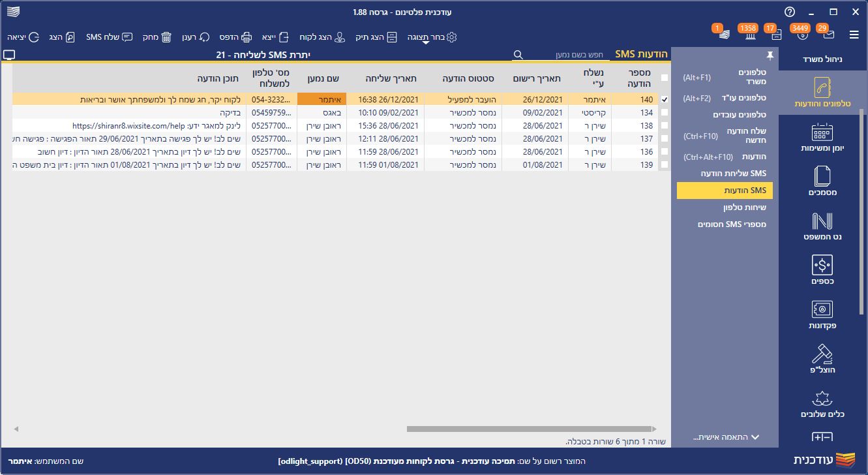Select Phone Calls (שיחות טלפון) menu item
Screen dimensions: 868x475
coord(744,207)
